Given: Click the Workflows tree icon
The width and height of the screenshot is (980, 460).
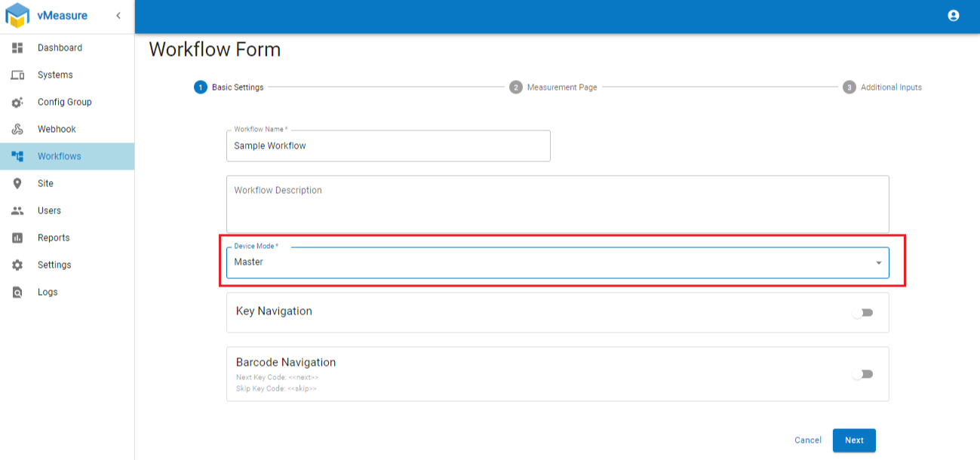Looking at the screenshot, I should (x=17, y=156).
